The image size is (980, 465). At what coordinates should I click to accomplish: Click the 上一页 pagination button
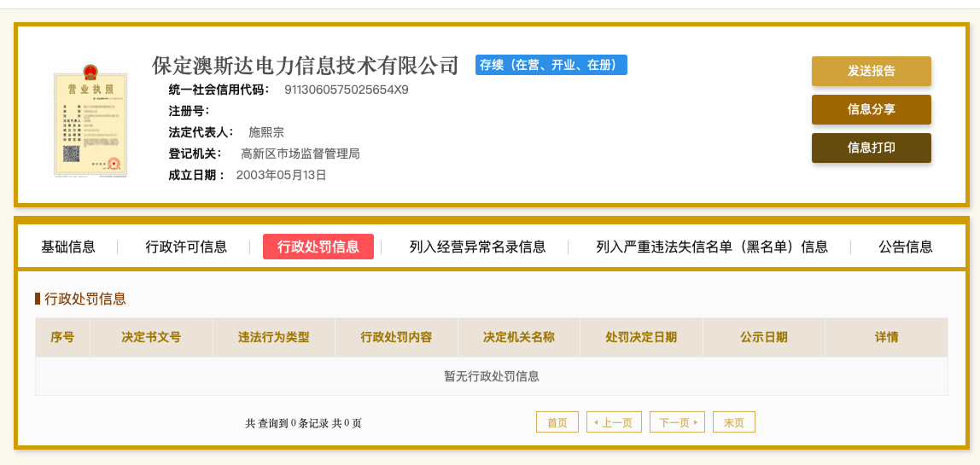tap(614, 422)
